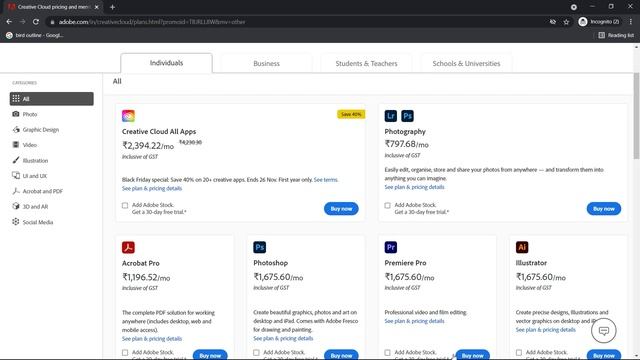Switch to the Individuals tab
Viewport: 640px width, 360px height.
[166, 63]
